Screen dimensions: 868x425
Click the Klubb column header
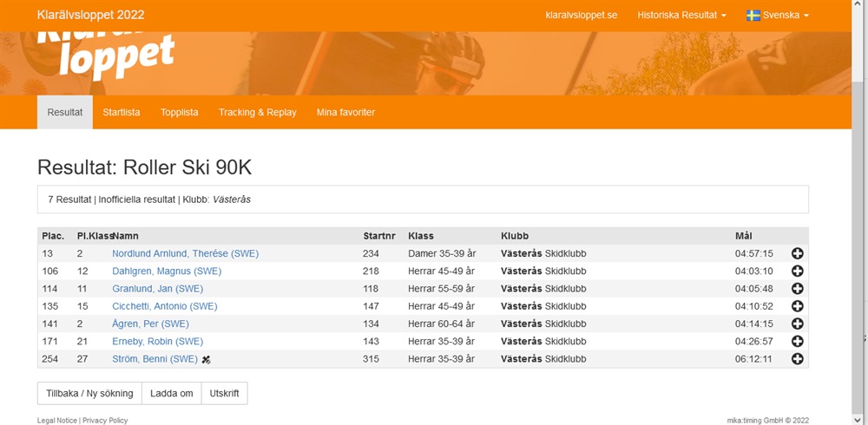pyautogui.click(x=515, y=236)
